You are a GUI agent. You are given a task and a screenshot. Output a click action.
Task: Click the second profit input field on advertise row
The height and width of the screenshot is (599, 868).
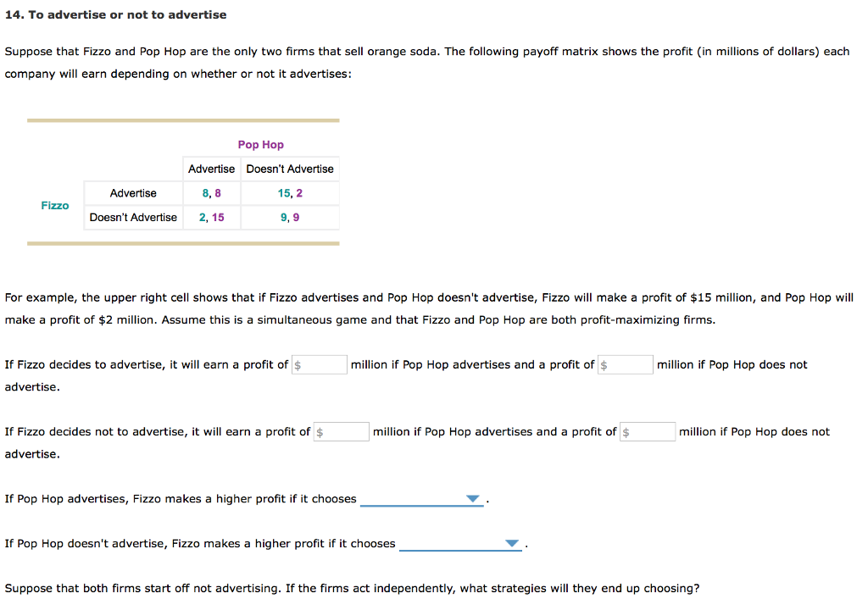tap(625, 363)
